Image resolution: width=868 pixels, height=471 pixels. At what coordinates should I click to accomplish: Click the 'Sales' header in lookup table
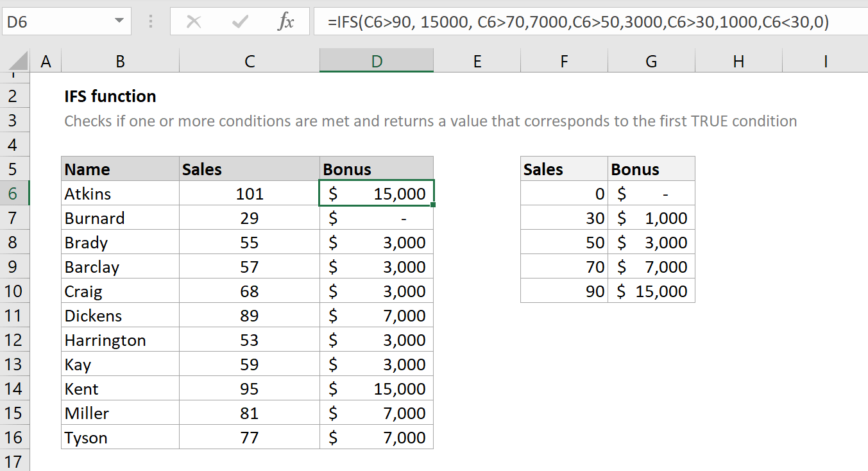click(x=564, y=169)
